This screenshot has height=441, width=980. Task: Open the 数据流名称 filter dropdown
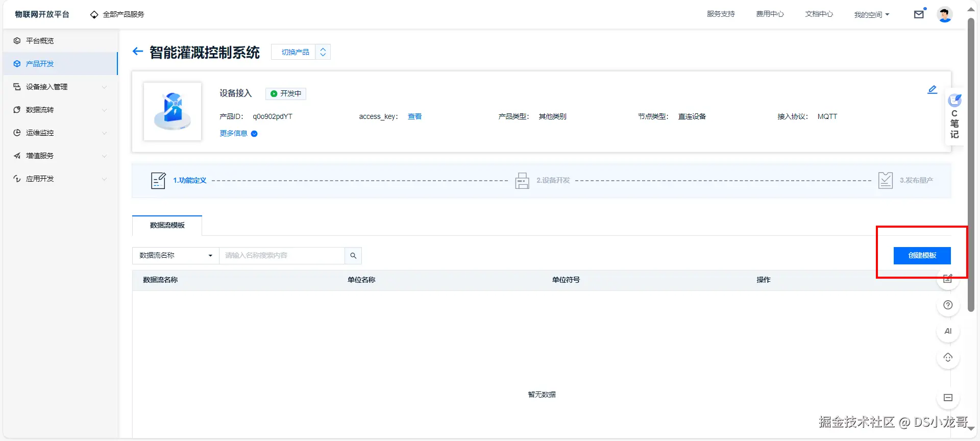176,256
